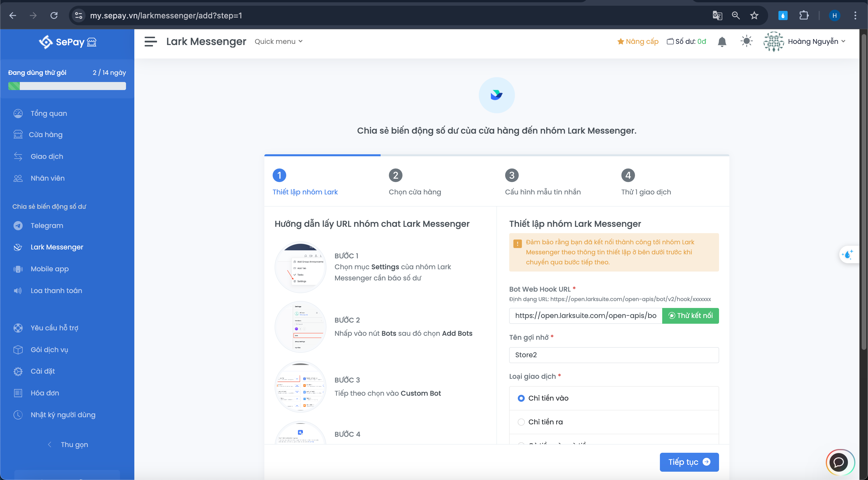Open Hoàng Nguyễn user dropdown
Viewport: 868px width, 480px height.
[816, 41]
